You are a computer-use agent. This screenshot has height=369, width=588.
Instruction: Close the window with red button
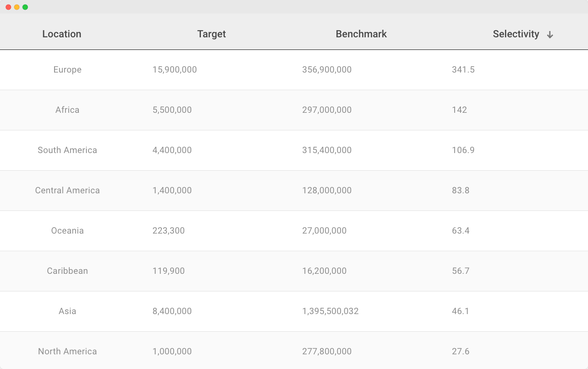tap(8, 7)
